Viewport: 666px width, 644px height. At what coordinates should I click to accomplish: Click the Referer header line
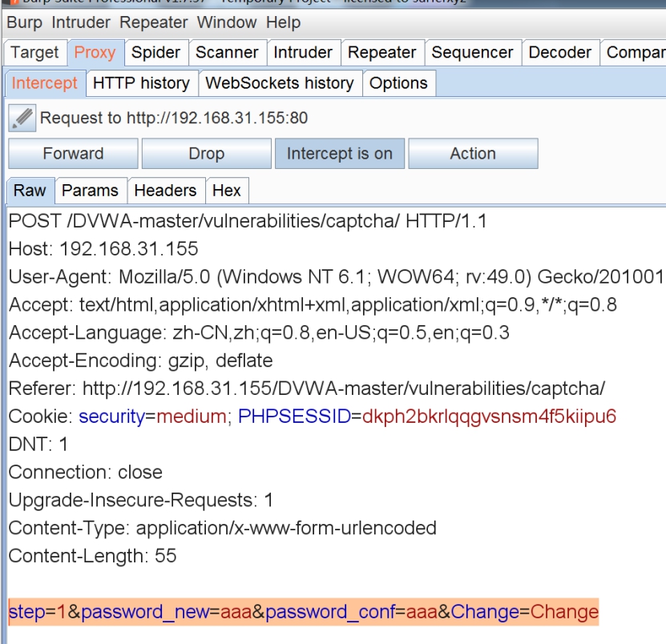(x=307, y=388)
